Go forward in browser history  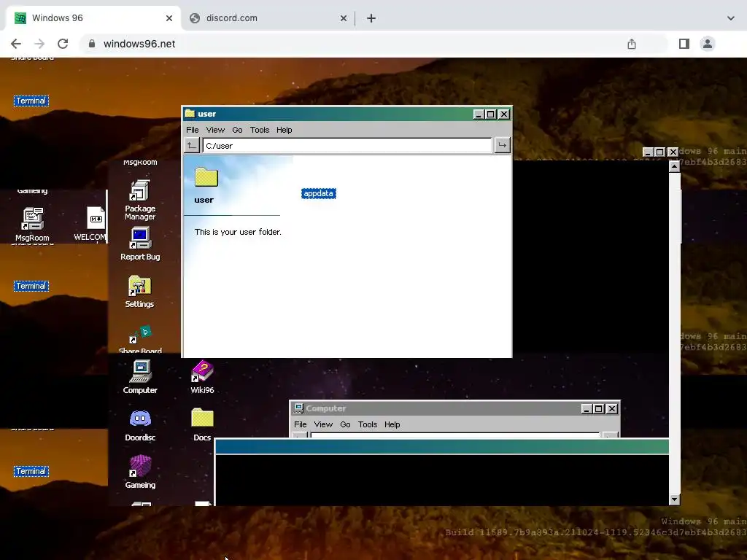coord(39,44)
